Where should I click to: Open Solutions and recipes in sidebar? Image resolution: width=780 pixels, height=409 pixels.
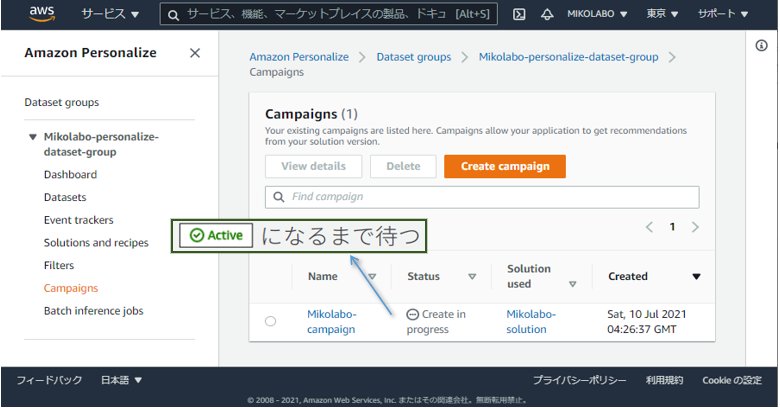[x=96, y=243]
